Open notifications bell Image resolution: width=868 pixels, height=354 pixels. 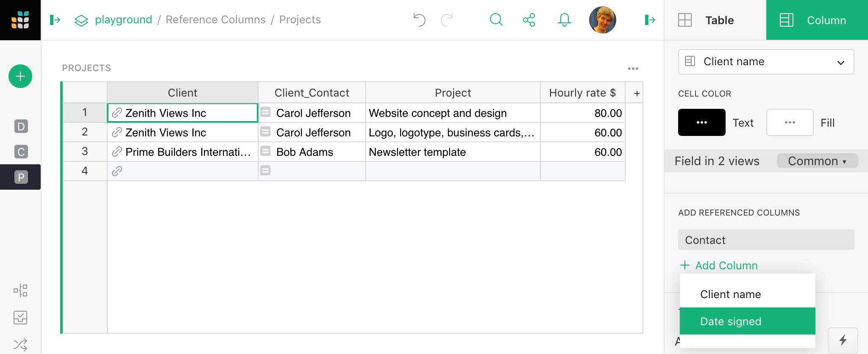click(x=564, y=20)
